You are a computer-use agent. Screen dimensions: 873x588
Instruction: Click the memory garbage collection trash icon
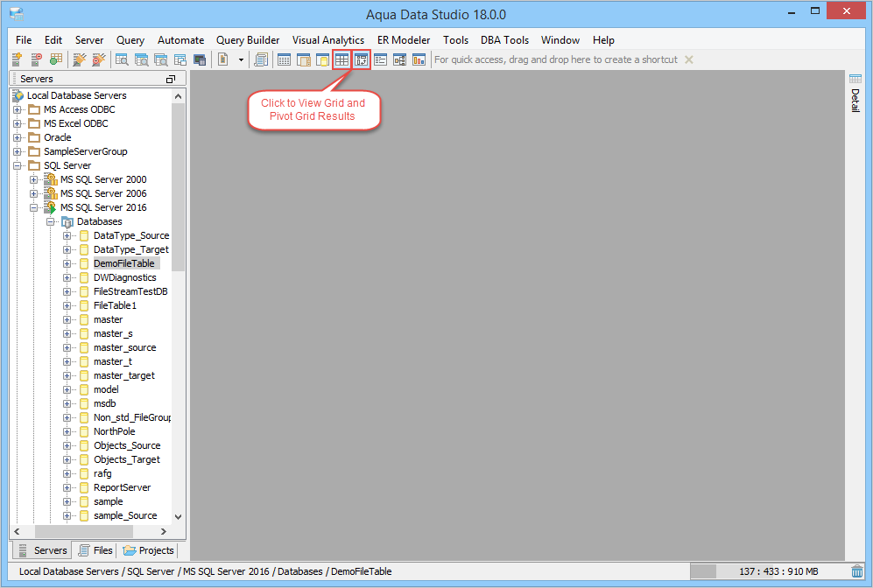coord(857,571)
